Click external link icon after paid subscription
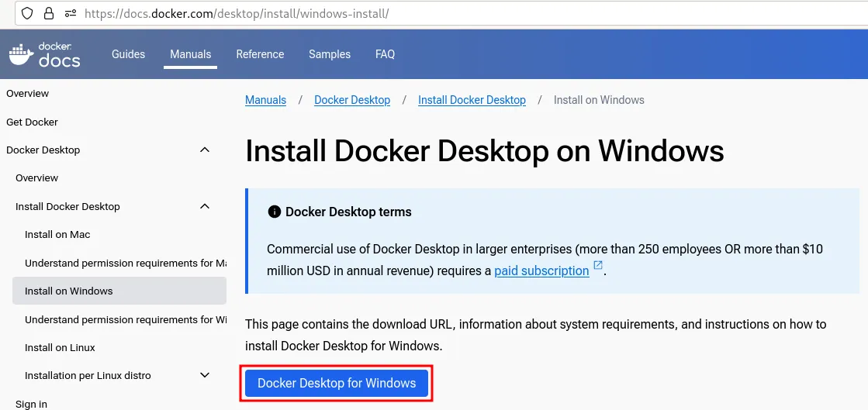This screenshot has height=410, width=868. pos(598,266)
